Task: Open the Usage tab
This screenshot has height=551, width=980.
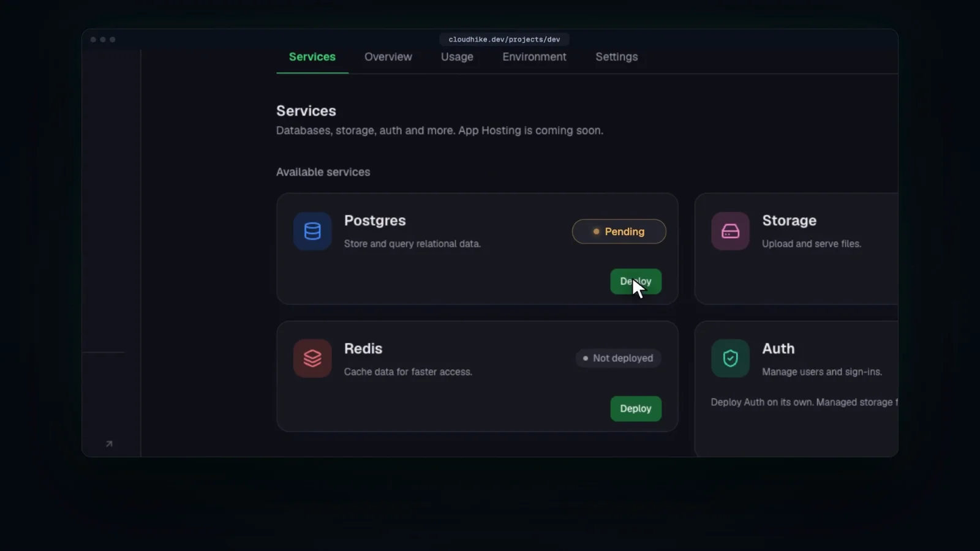Action: [457, 57]
